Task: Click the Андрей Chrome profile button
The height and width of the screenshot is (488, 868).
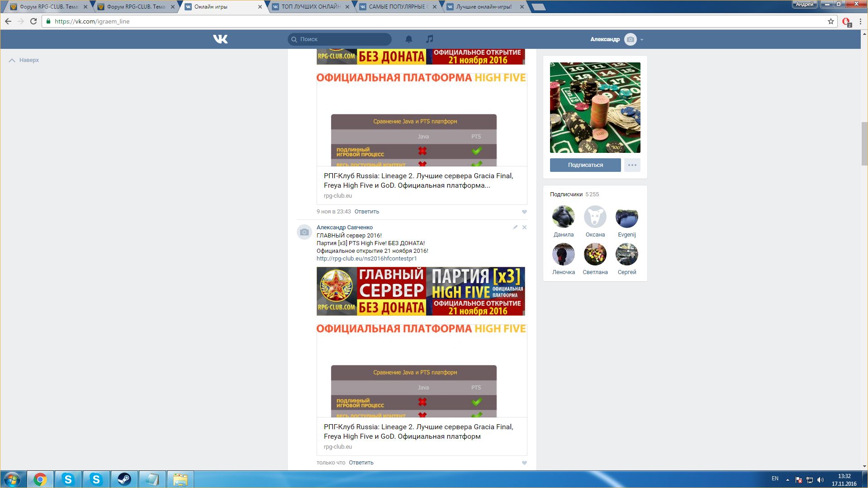Action: 804,4
